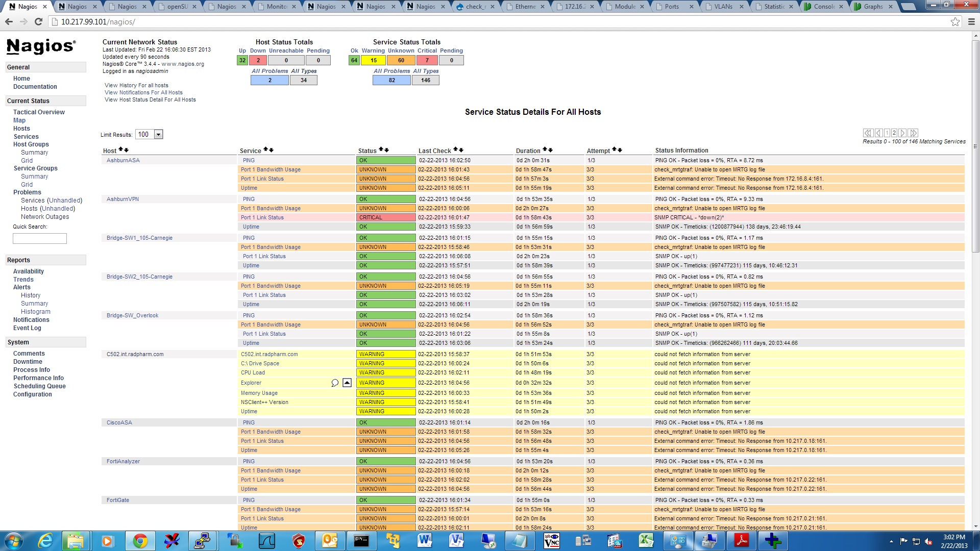The width and height of the screenshot is (980, 551).
Task: Click the icon beside the Explorer comment bubble
Action: coord(347,383)
